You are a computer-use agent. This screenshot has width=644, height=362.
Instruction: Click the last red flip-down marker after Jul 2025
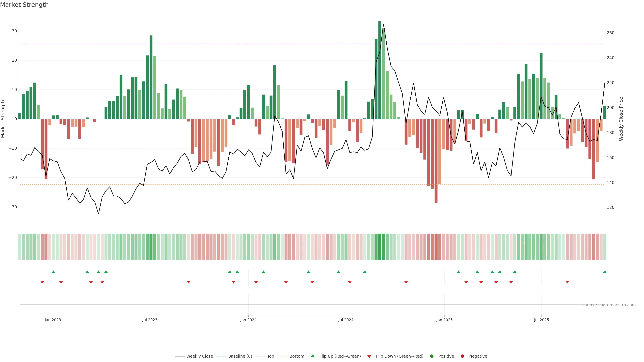567,282
